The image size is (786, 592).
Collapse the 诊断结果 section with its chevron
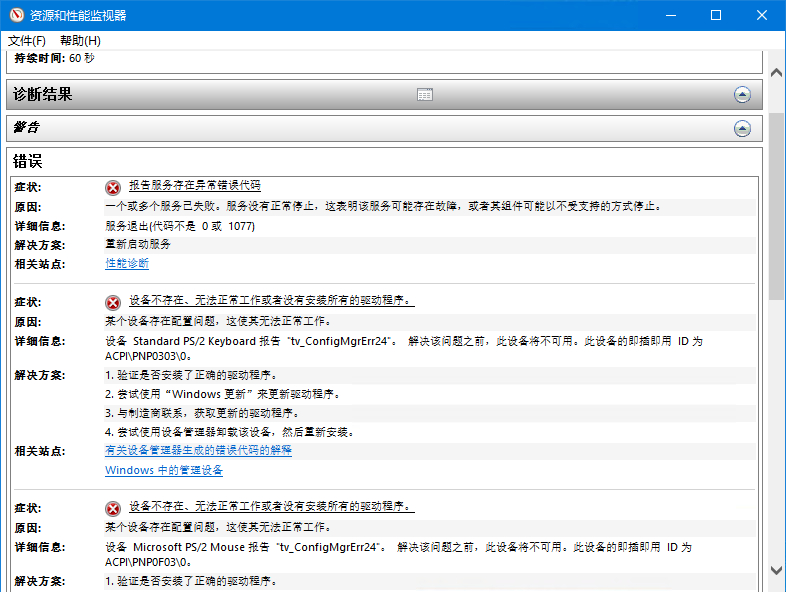point(742,95)
